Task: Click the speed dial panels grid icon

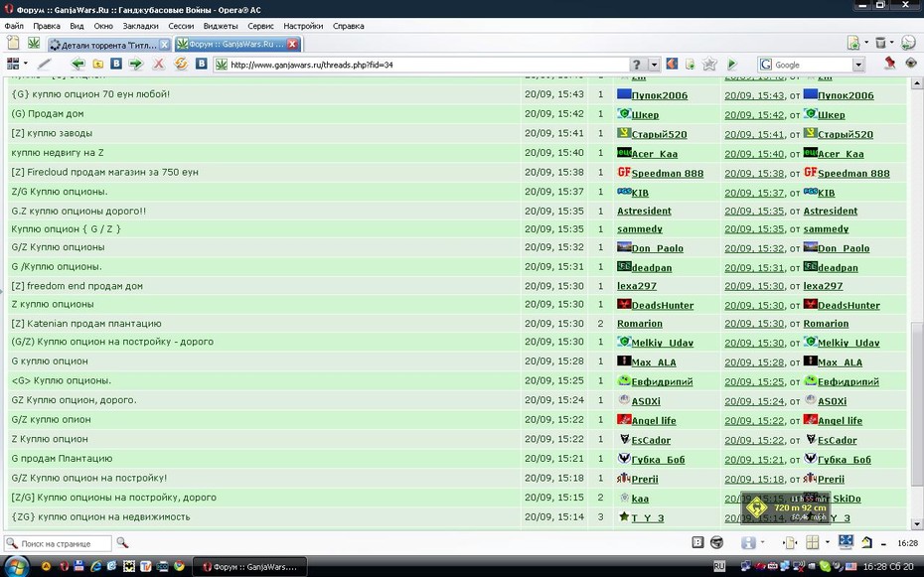Action: [12, 64]
